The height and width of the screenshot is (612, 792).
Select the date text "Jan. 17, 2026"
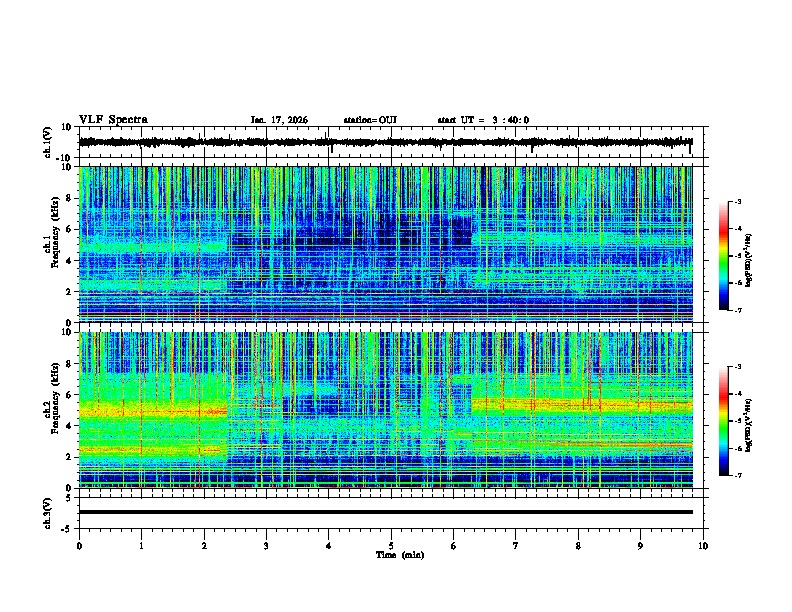coord(279,120)
